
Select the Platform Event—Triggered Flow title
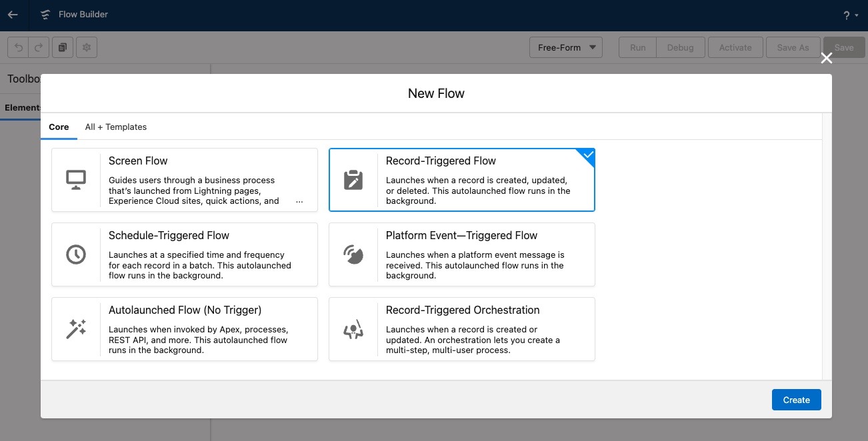[x=461, y=235]
